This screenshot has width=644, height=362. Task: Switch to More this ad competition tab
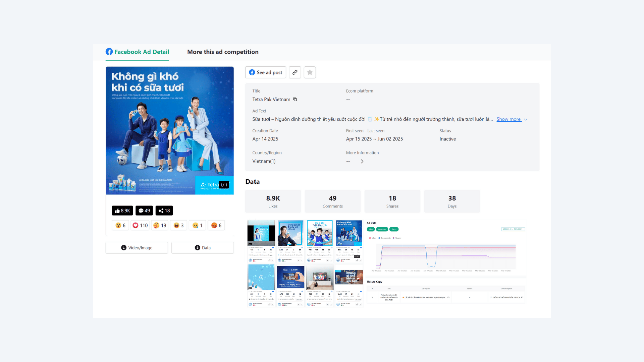(x=223, y=52)
